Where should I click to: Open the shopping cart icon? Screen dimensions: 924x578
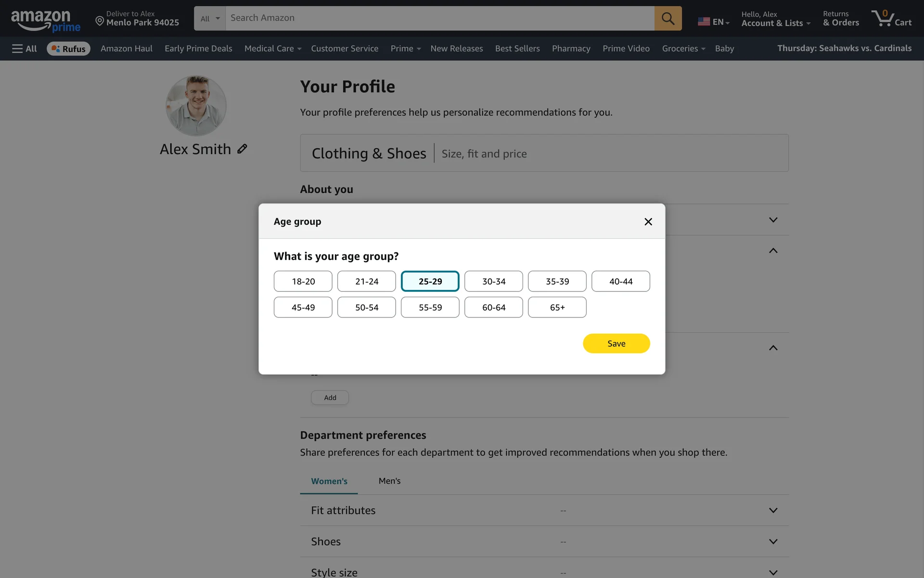(x=891, y=18)
